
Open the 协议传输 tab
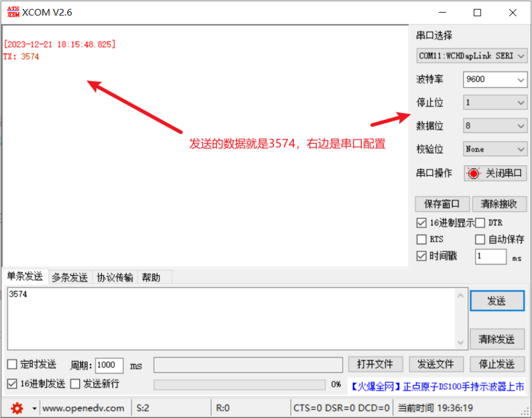click(x=115, y=278)
